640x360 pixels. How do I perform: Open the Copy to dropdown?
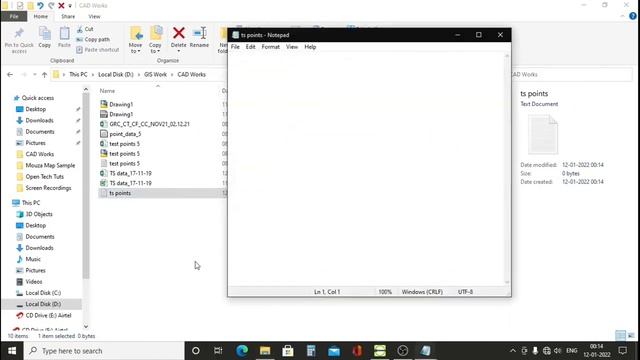pos(155,48)
